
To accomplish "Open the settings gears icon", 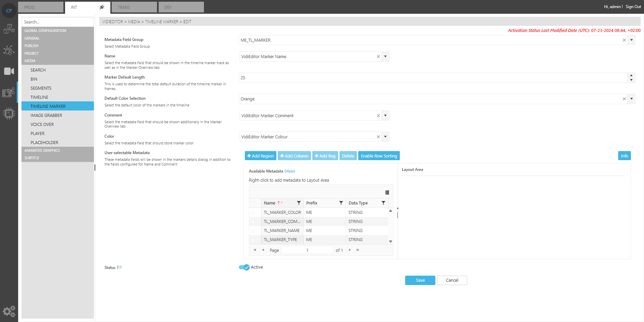I will coord(9,311).
